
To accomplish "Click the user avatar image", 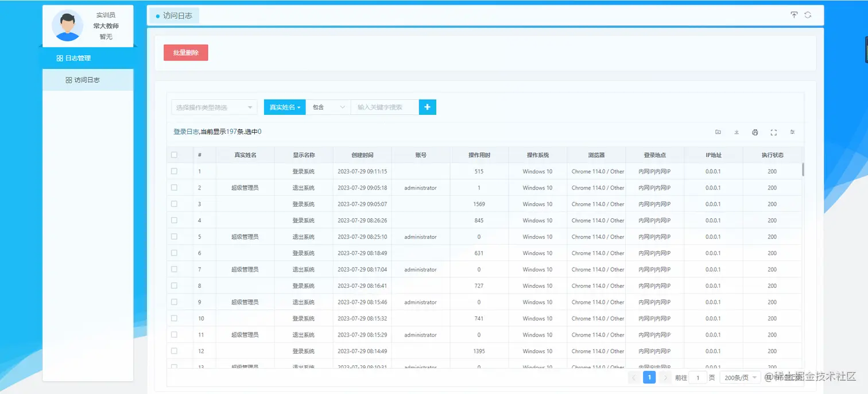I will [68, 25].
